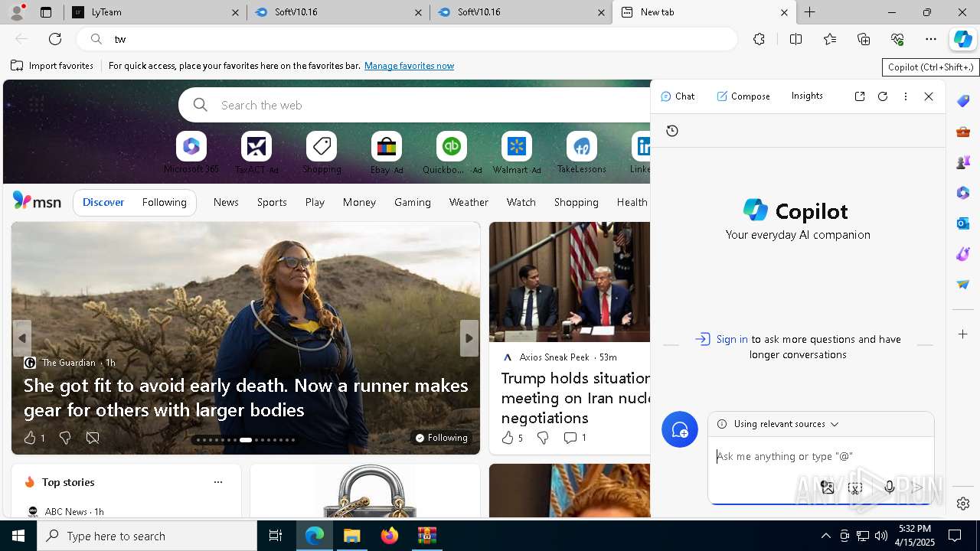Viewport: 980px width, 551px height.
Task: Open Microsoft 365 sidebar icon
Action: point(963,193)
